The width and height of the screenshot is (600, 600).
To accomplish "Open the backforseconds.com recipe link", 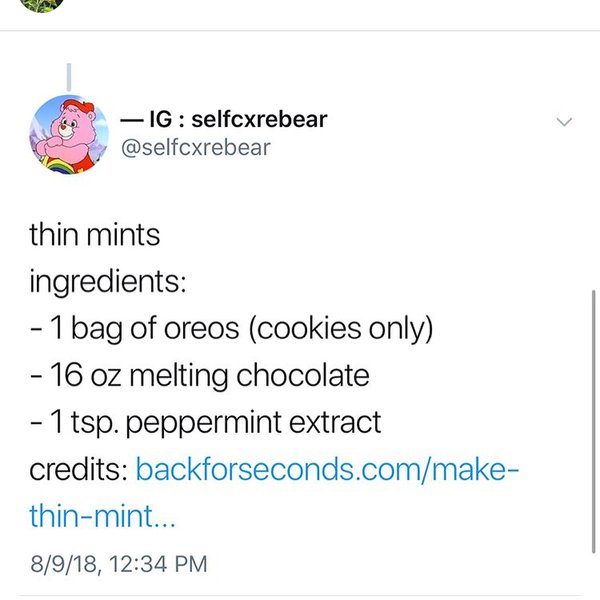I will (327, 467).
